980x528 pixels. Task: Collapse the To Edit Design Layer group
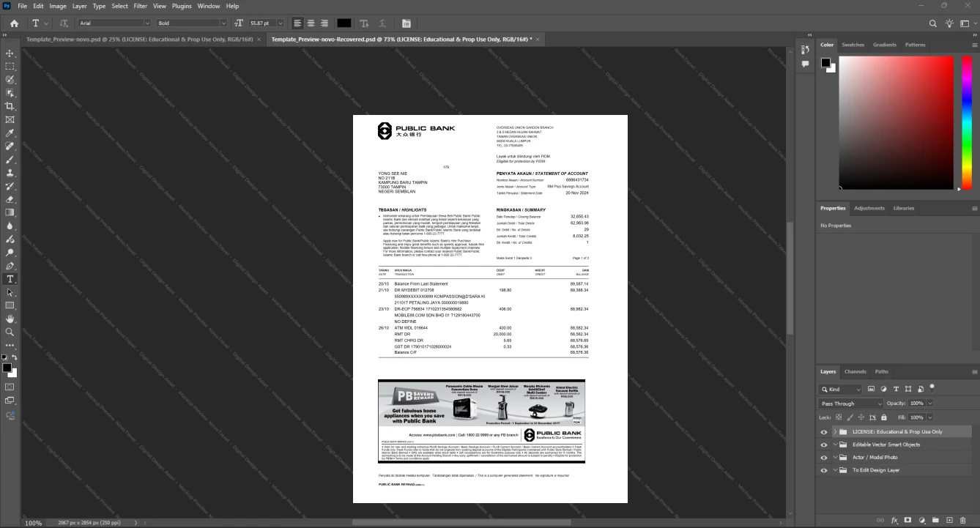click(x=835, y=470)
